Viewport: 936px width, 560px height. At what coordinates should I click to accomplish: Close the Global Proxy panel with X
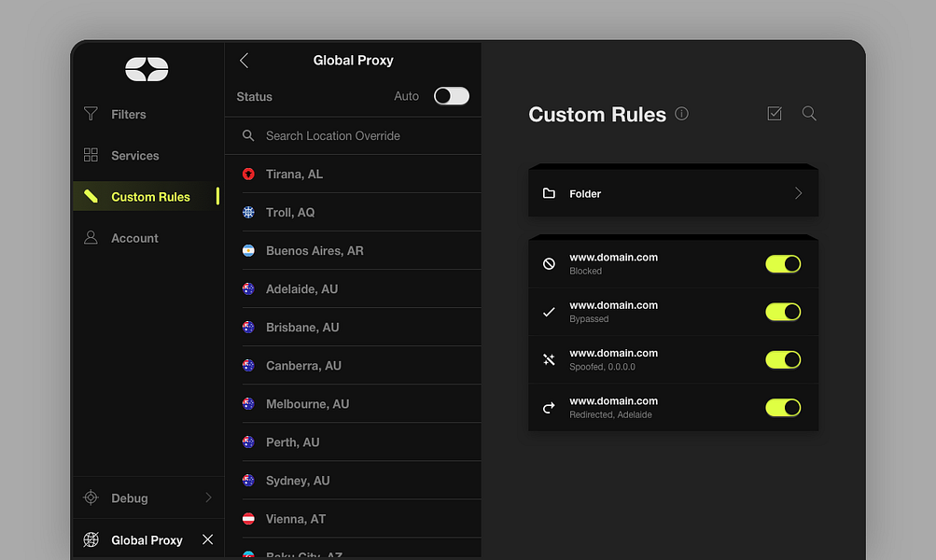click(208, 539)
